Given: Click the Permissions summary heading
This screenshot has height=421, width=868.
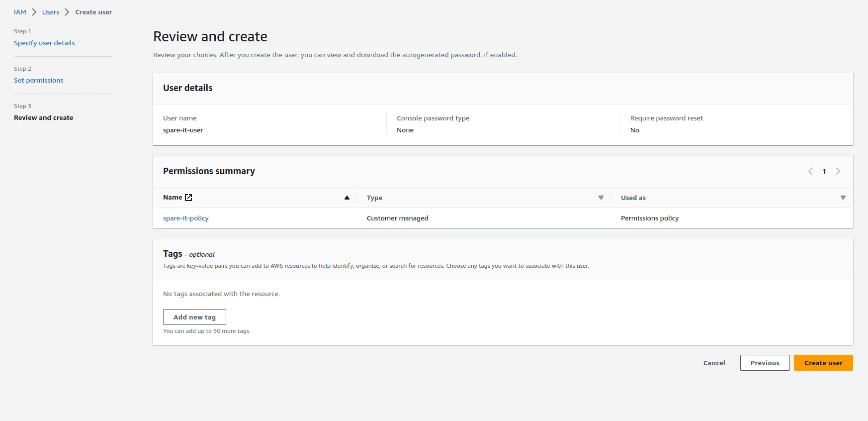Looking at the screenshot, I should point(209,171).
